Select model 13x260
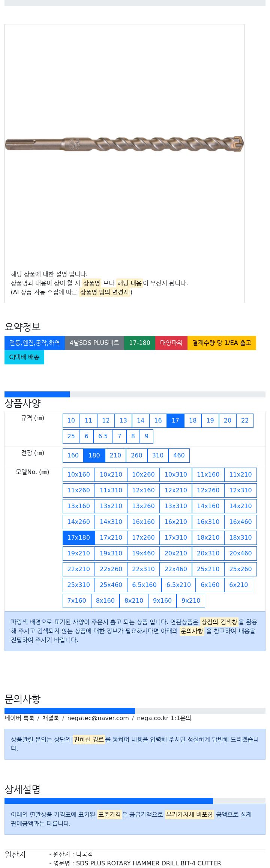The width and height of the screenshot is (270, 868). 143,506
